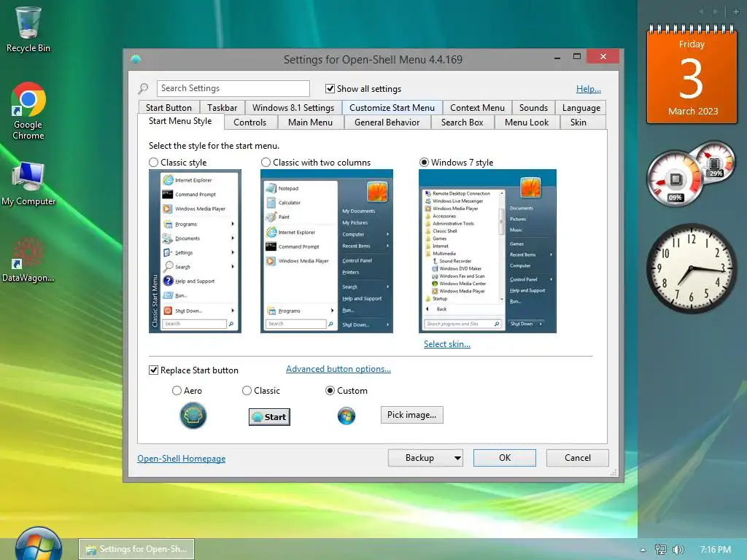747x560 pixels.
Task: Click the add gadget plus icon
Action: [x=735, y=12]
